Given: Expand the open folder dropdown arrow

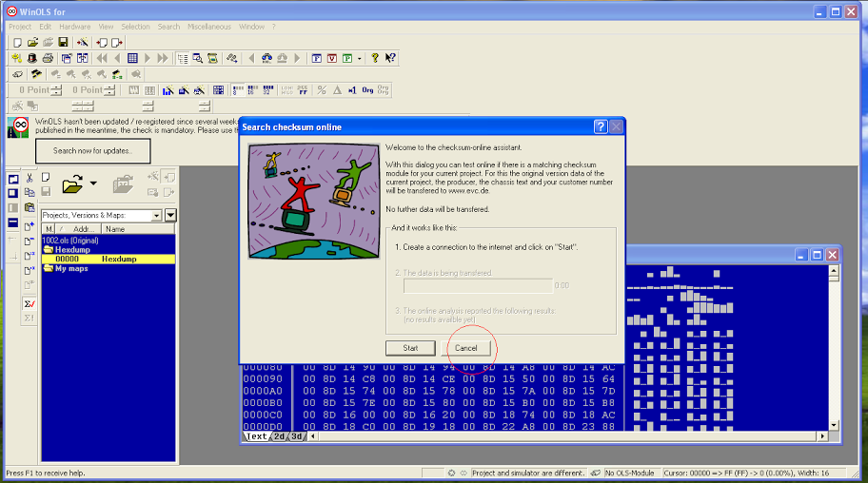Looking at the screenshot, I should tap(93, 184).
